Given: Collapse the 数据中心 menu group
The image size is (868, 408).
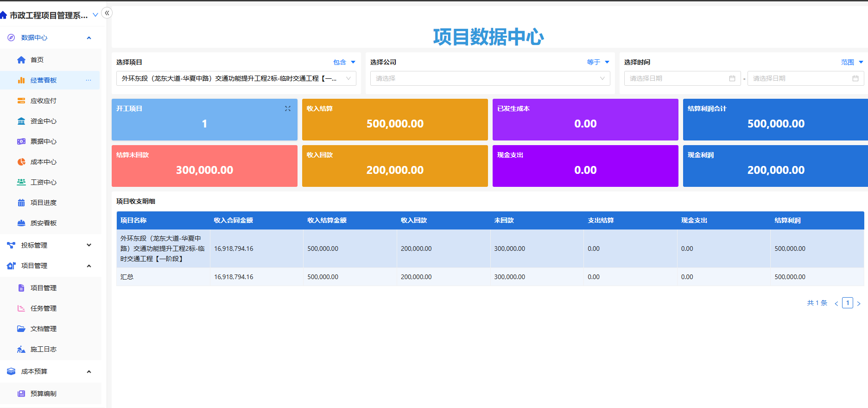Looking at the screenshot, I should (x=89, y=38).
